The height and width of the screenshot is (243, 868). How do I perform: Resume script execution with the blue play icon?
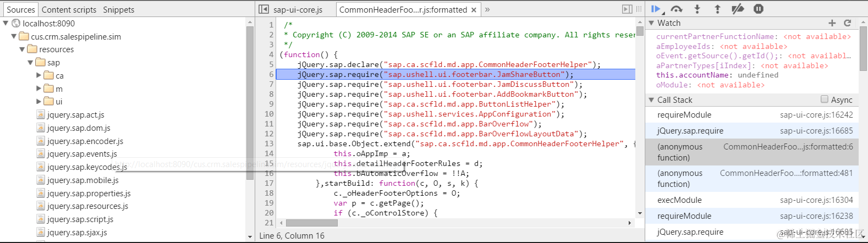(x=656, y=9)
